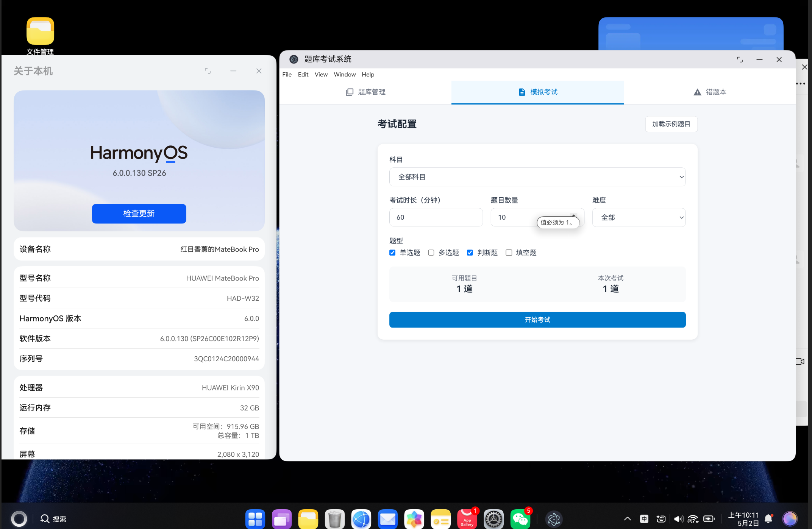
Task: Open the notification bell in taskbar
Action: click(x=768, y=519)
